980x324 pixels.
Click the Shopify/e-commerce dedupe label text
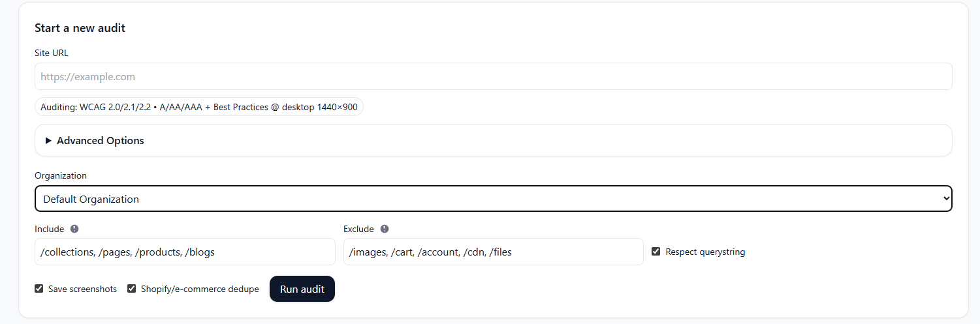coord(200,289)
